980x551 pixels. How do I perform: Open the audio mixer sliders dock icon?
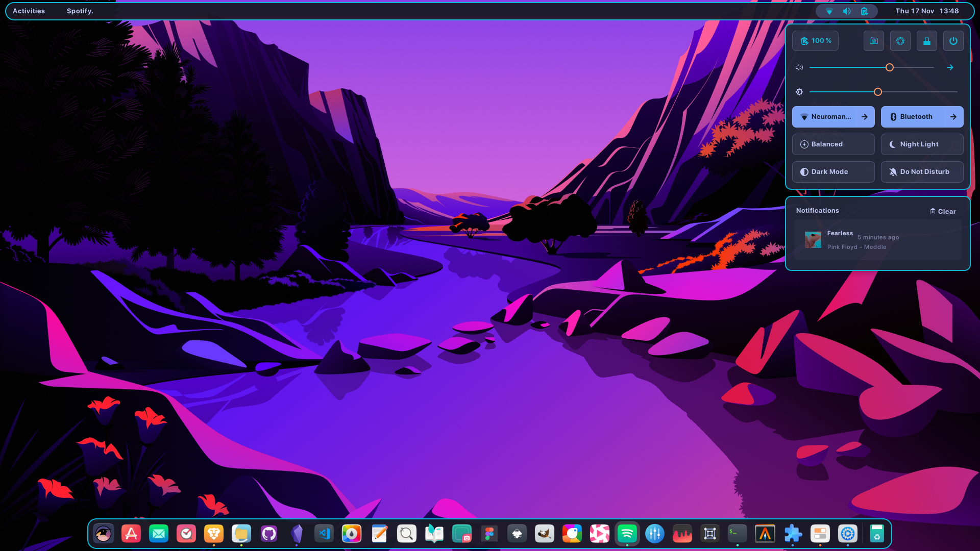point(655,534)
